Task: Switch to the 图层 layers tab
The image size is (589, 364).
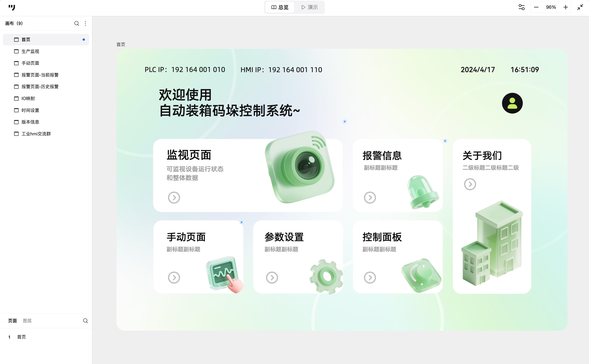Action: (27, 321)
